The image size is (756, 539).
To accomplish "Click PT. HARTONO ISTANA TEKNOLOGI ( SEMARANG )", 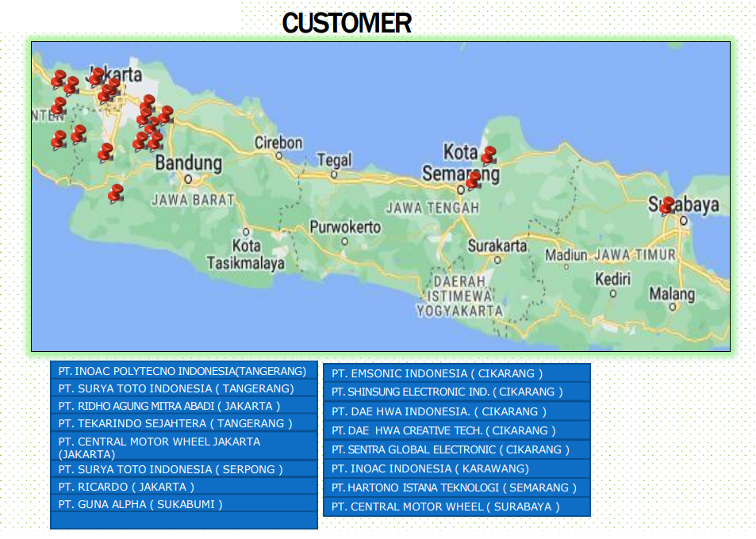I will pyautogui.click(x=457, y=487).
